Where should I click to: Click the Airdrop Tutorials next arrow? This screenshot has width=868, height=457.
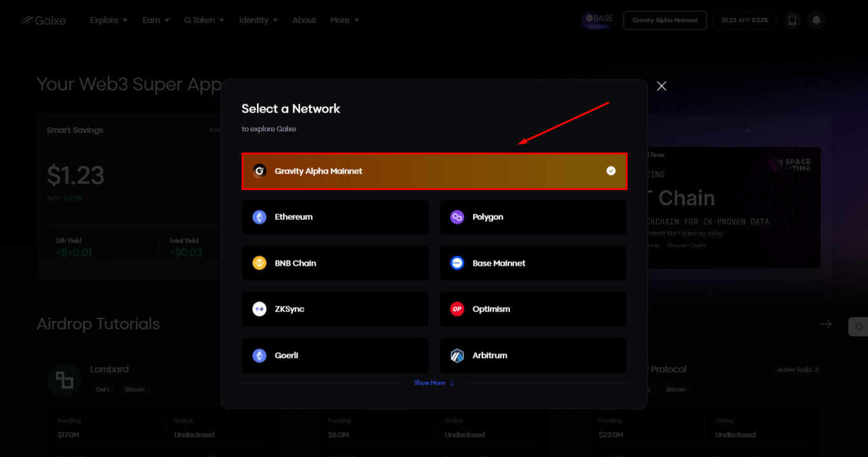825,324
